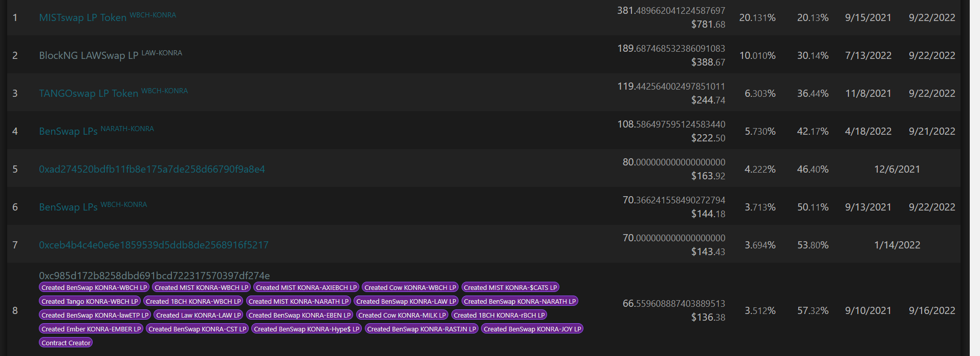Viewport: 980px width, 356px height.
Task: Click the 36.44% cumulative cell
Action: pyautogui.click(x=813, y=93)
